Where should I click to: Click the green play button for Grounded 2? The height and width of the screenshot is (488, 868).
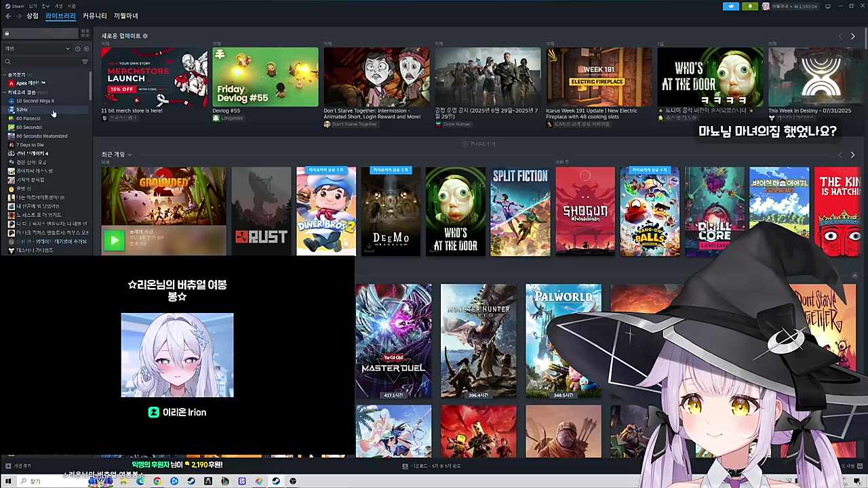pos(114,240)
